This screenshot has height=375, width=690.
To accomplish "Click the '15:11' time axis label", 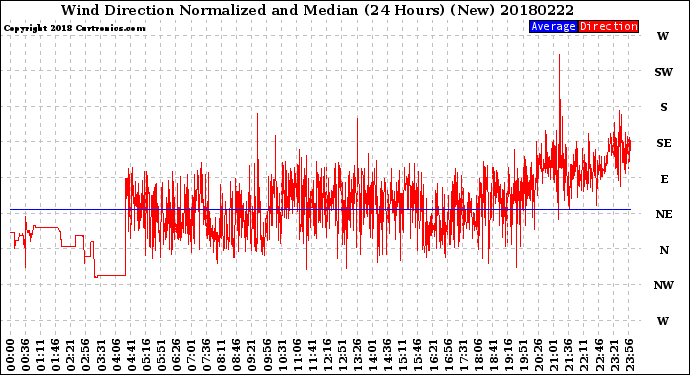I will (x=403, y=355).
